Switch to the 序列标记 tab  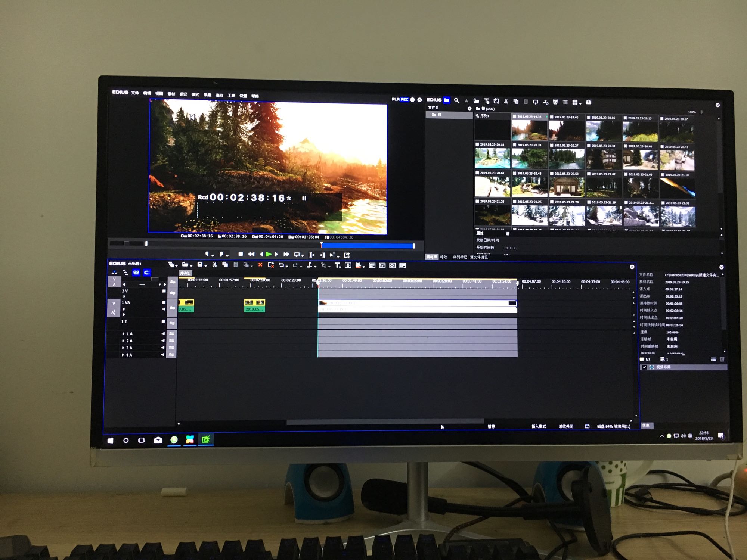[x=460, y=257]
